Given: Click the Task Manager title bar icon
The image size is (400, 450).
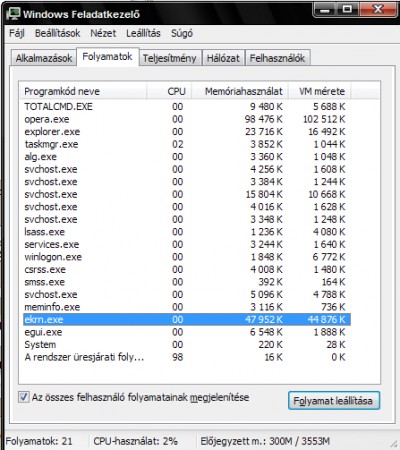Looking at the screenshot, I should tap(13, 13).
